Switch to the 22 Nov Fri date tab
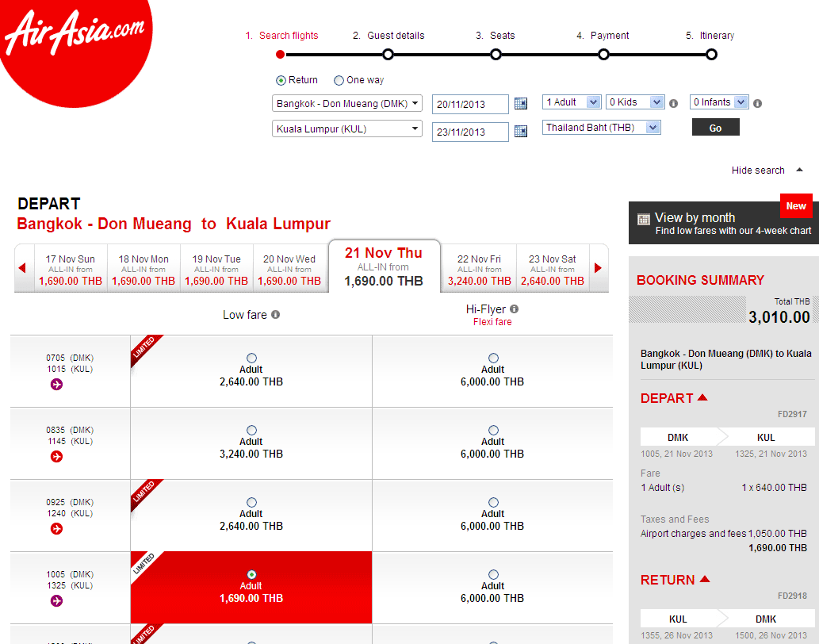 click(479, 268)
